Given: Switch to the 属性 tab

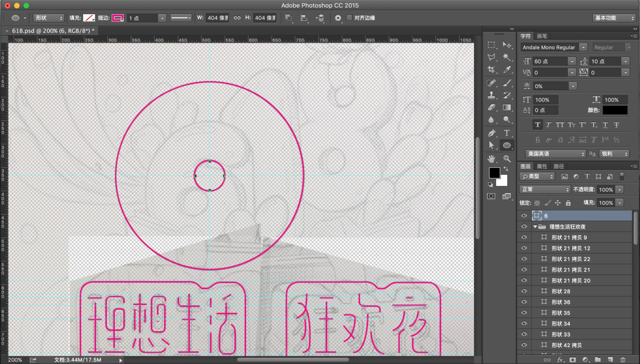Looking at the screenshot, I should pyautogui.click(x=542, y=166).
